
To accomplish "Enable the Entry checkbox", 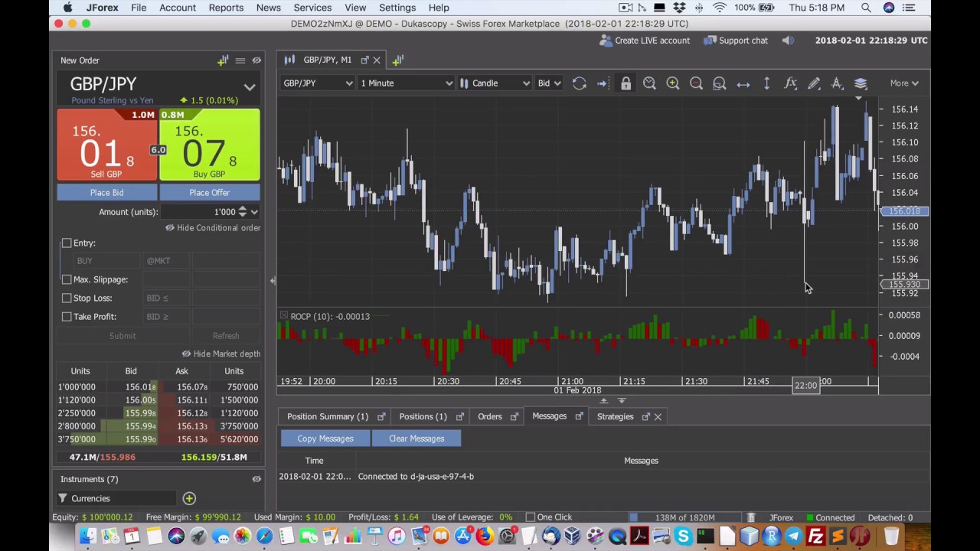I will tap(67, 243).
